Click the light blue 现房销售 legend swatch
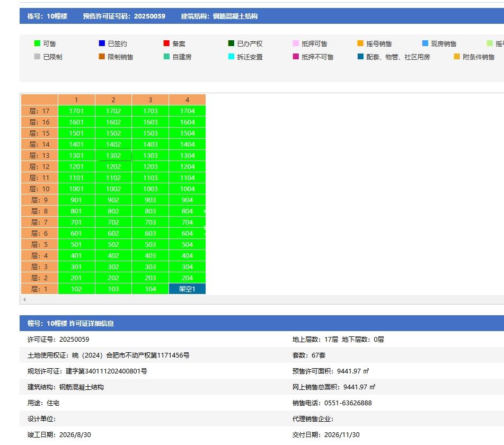504x445 pixels. (x=425, y=43)
